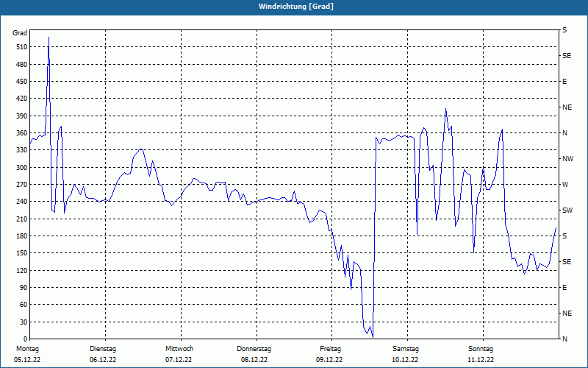Select the 390 value on the left axis

22,116
